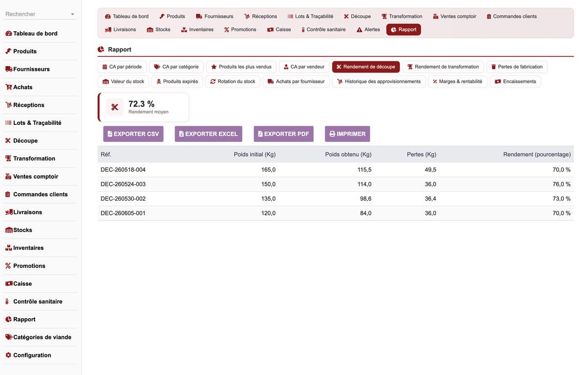The image size is (588, 375).
Task: Show the CA par catégorie report
Action: click(x=176, y=67)
